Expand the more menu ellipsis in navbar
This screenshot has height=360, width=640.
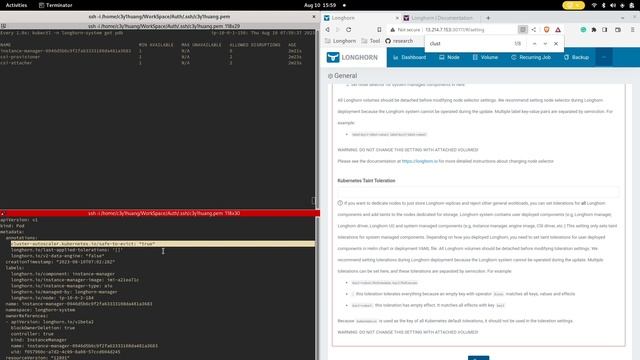(x=604, y=58)
